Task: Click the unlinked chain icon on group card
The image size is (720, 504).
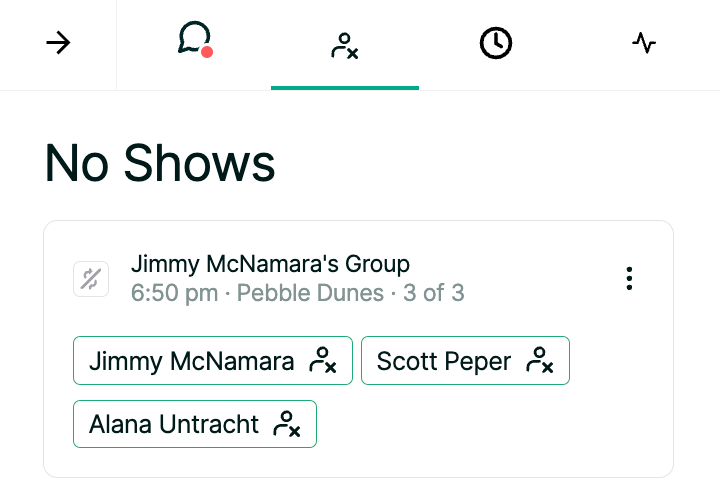Action: 91,279
